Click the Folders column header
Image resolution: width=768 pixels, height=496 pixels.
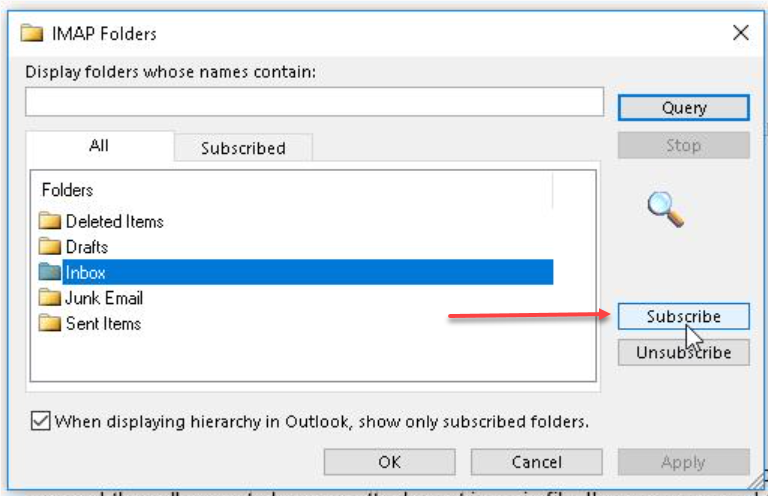click(x=68, y=190)
